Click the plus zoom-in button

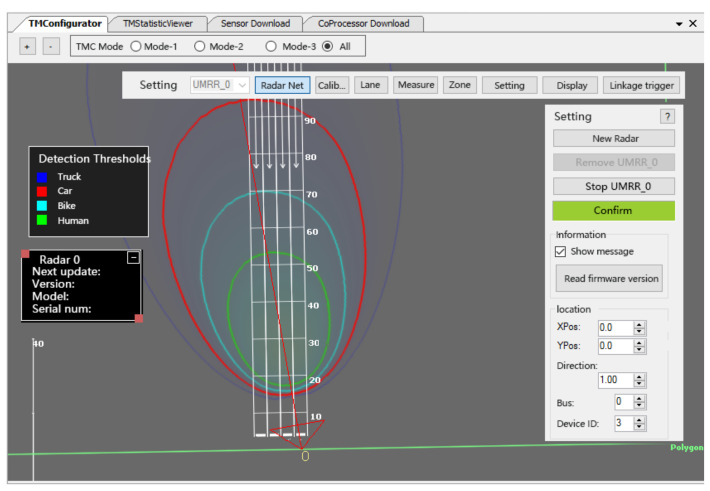[27, 46]
